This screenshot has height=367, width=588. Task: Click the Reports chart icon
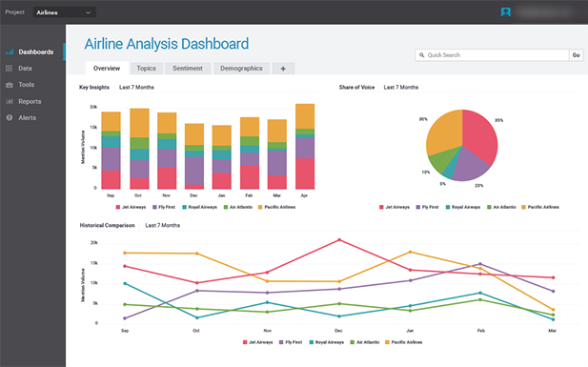point(10,101)
